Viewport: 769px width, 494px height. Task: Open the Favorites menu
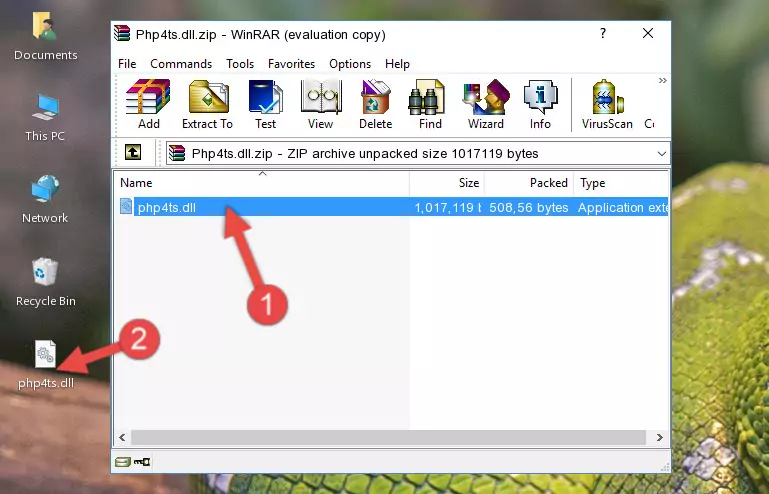point(291,64)
